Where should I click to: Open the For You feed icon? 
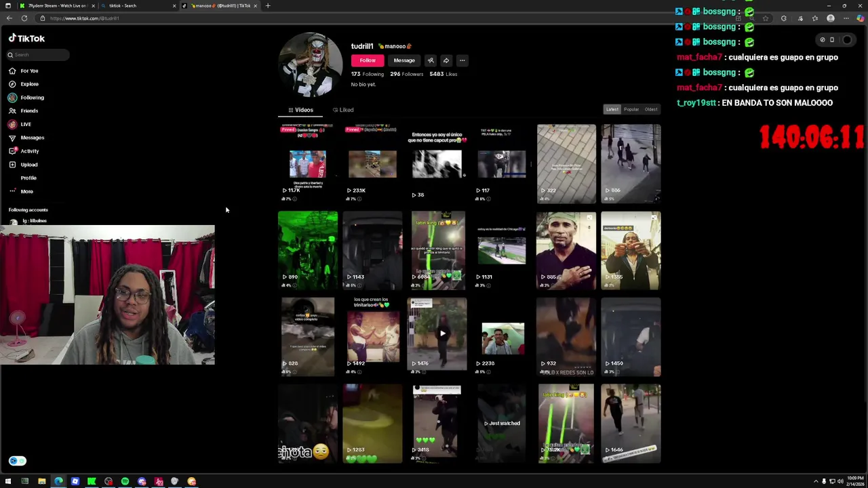point(12,70)
